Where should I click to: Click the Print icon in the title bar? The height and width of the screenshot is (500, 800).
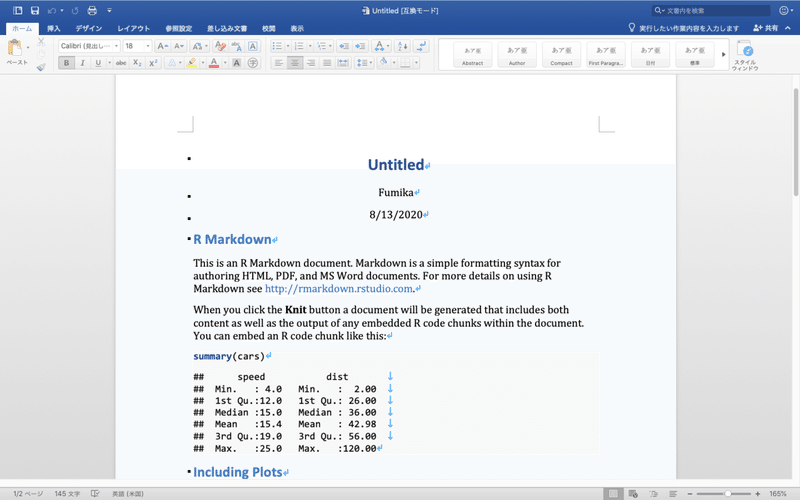coord(92,10)
